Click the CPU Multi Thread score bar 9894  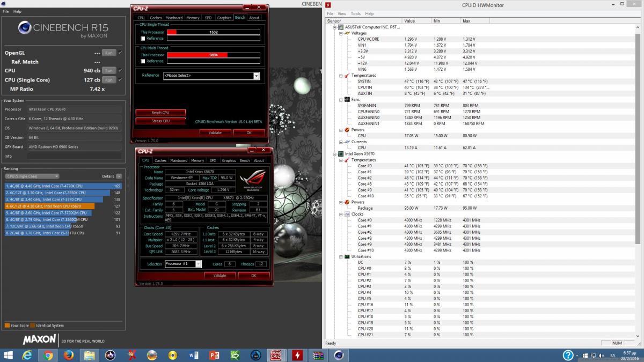[x=213, y=55]
